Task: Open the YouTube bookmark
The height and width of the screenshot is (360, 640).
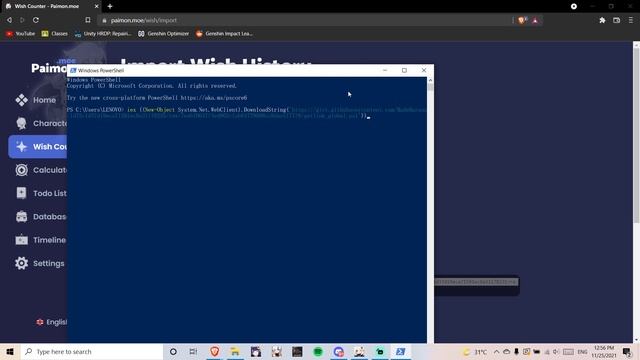Action: coord(20,34)
